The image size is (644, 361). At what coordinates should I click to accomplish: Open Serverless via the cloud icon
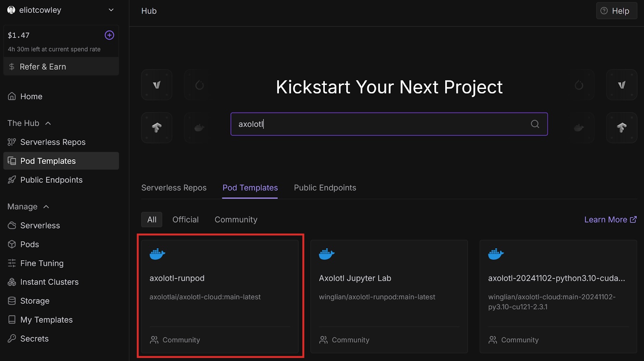click(12, 226)
